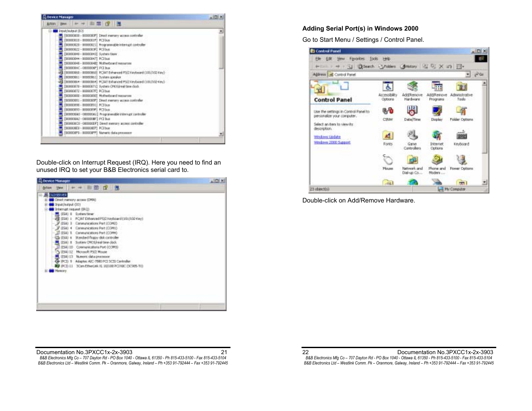Open Action menu in the I/O address Device Manager
This screenshot has width=532, height=411.
(x=51, y=24)
